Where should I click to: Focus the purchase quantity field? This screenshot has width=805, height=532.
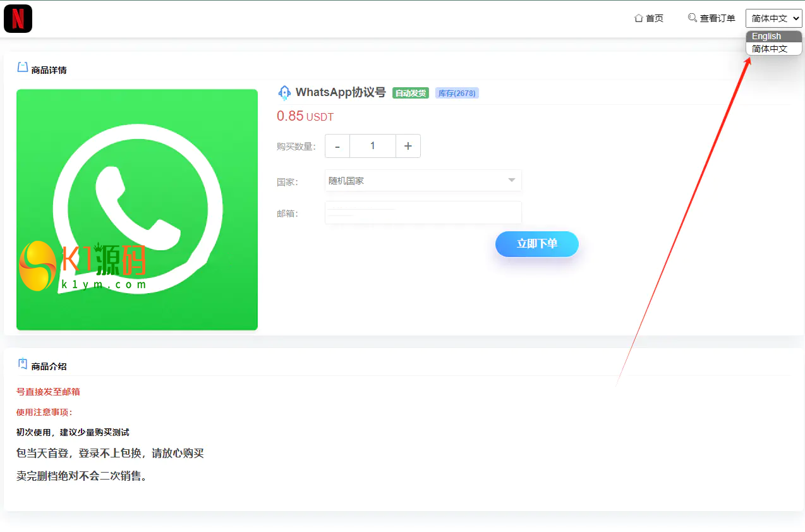pos(373,146)
